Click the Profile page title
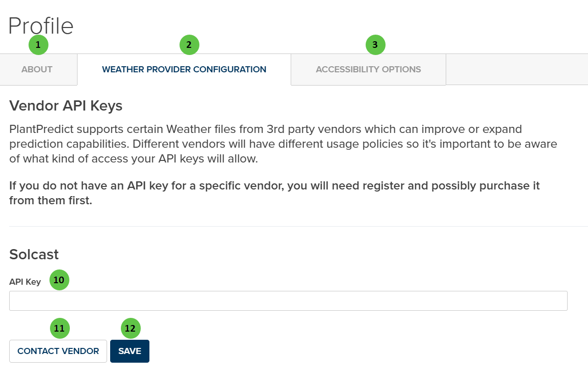 tap(40, 25)
